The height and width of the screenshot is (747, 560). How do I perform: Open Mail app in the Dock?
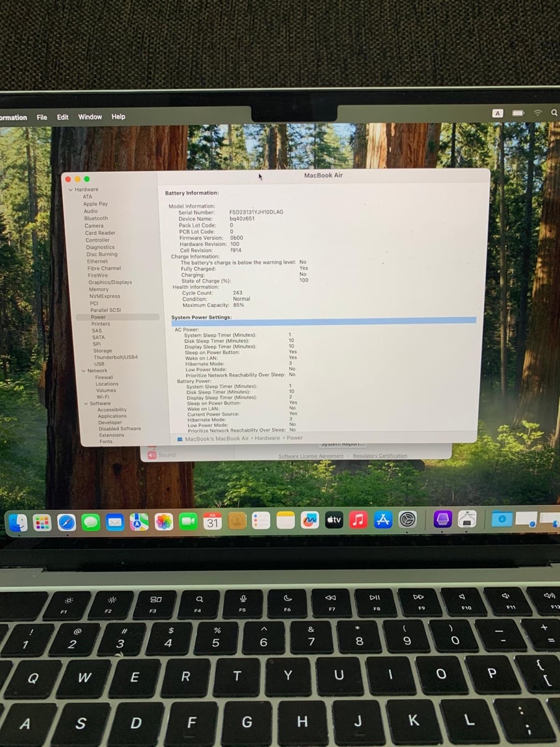[x=115, y=522]
